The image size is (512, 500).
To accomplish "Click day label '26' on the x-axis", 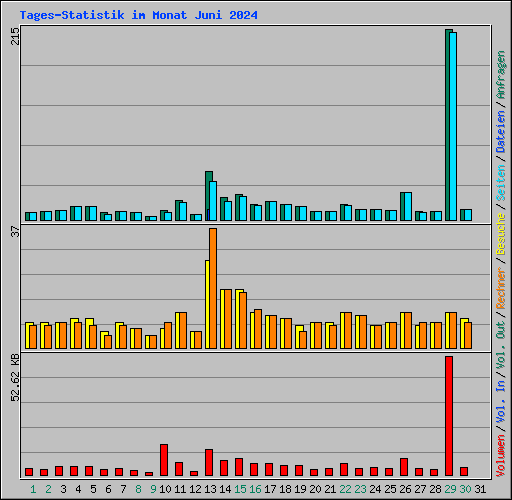I will 405,489.
